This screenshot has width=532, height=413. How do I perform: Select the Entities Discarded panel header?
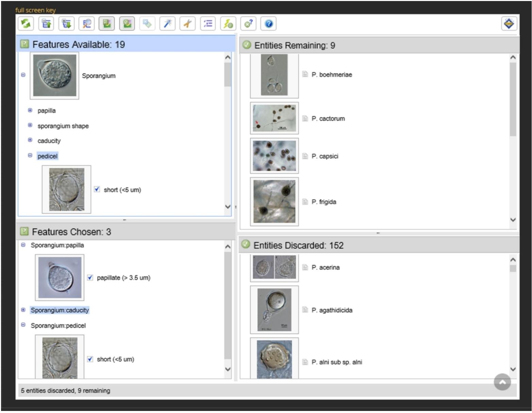379,245
